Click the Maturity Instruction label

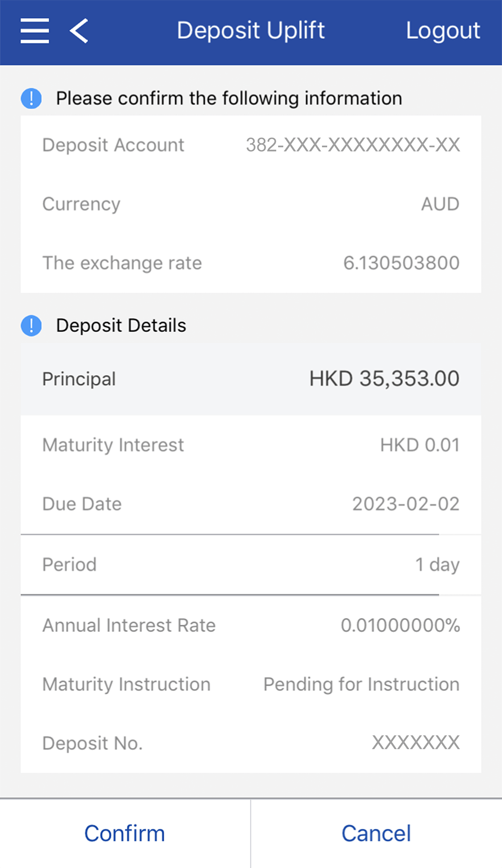(x=126, y=684)
